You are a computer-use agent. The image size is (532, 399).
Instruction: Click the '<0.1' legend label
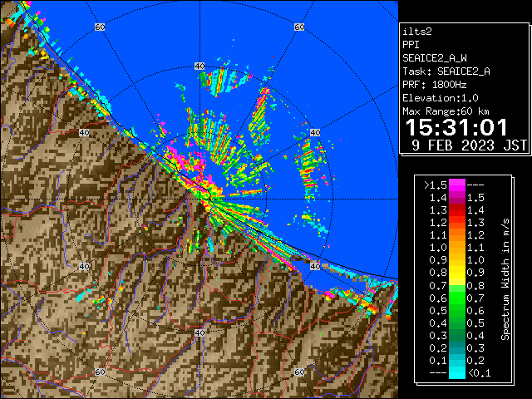(x=480, y=373)
